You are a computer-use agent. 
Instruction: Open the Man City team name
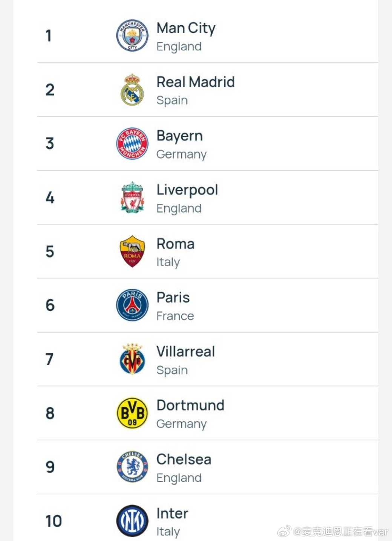(x=186, y=28)
